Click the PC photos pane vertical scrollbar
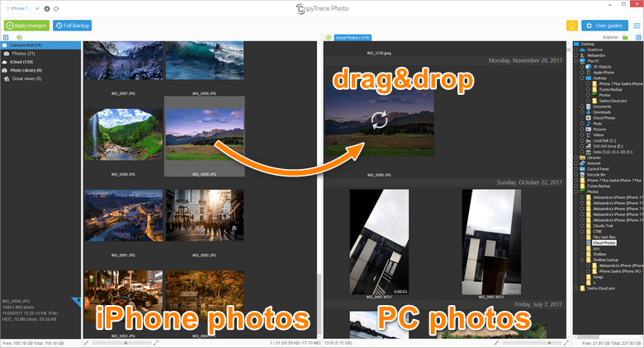Viewport: 644px width, 348px height. pyautogui.click(x=568, y=49)
